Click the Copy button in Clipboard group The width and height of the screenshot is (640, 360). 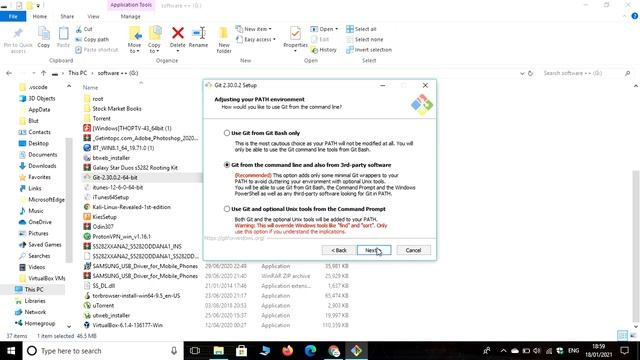pos(44,37)
